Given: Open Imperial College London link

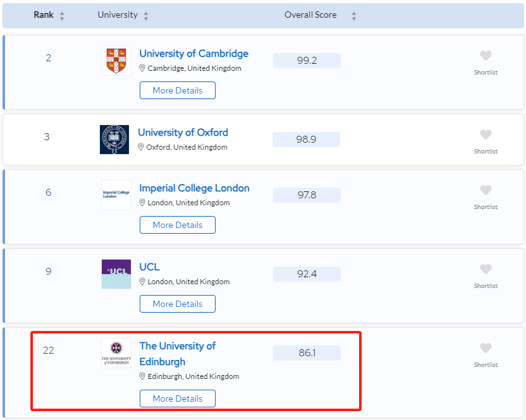Looking at the screenshot, I should [x=194, y=188].
